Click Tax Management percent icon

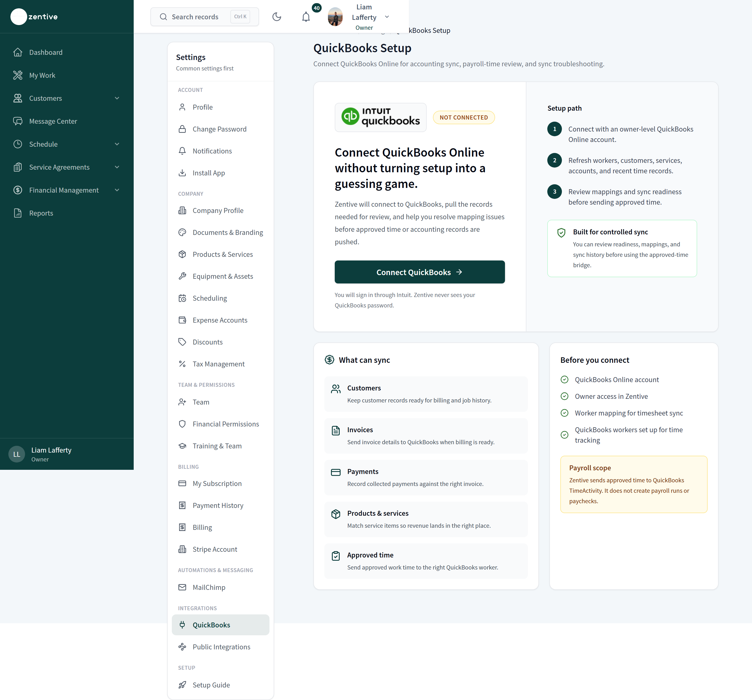pyautogui.click(x=182, y=364)
